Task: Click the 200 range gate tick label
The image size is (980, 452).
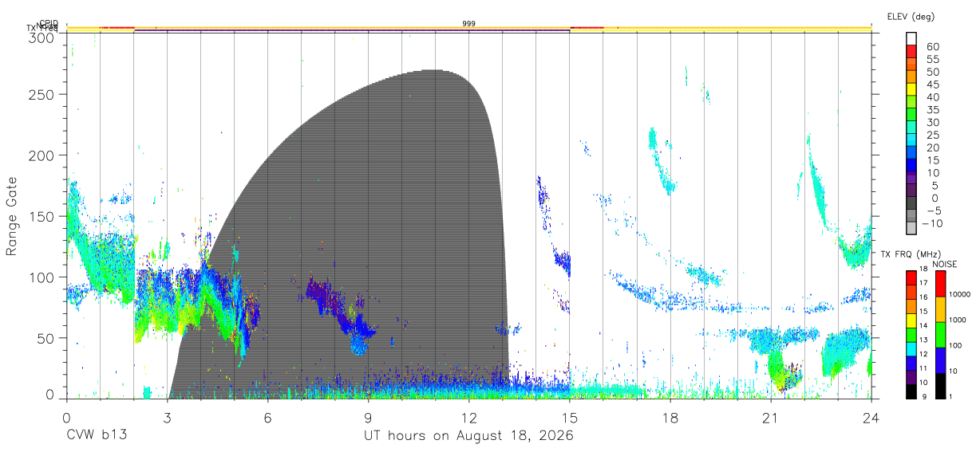Action: tap(41, 155)
